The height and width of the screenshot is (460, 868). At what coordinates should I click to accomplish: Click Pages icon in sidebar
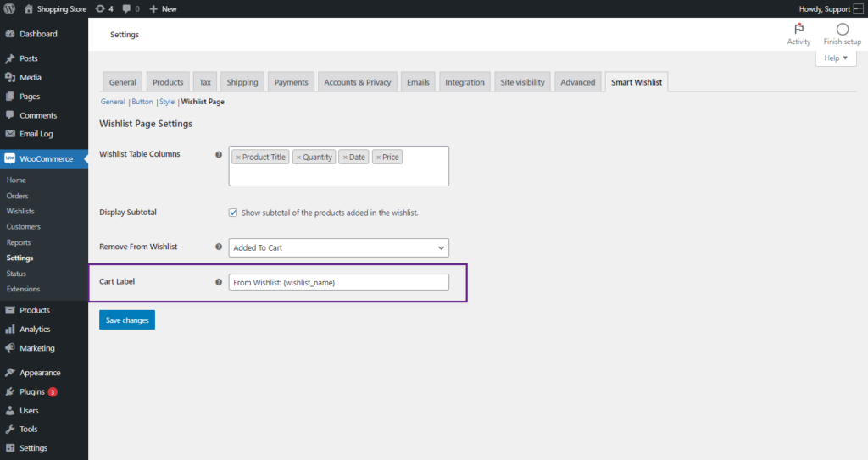coord(10,97)
